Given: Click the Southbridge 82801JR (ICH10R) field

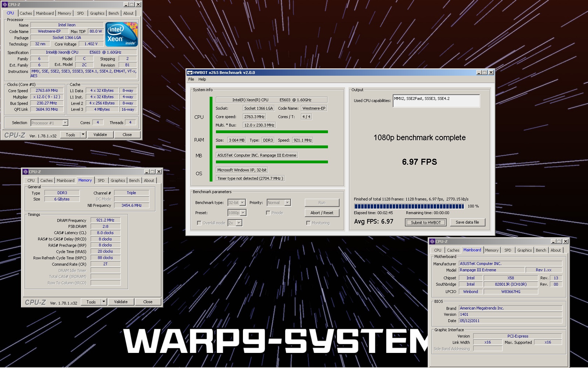Looking at the screenshot, I should [x=510, y=284].
